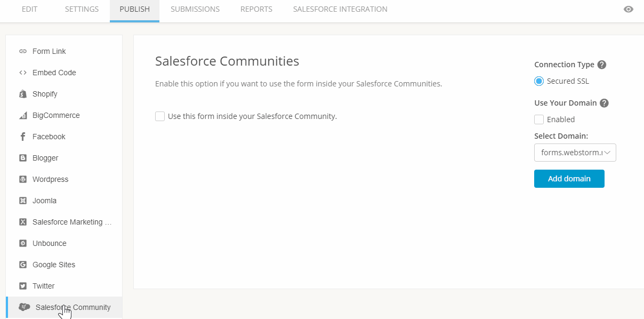644x319 pixels.
Task: Click the BigCommerce logo icon
Action: (23, 115)
